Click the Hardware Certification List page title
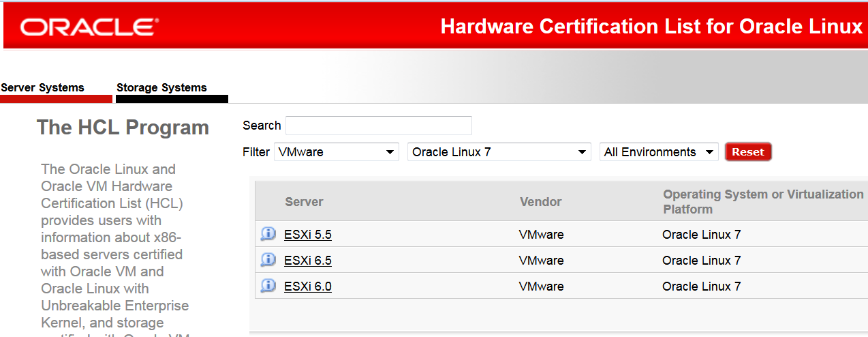This screenshot has width=868, height=337. (x=651, y=27)
